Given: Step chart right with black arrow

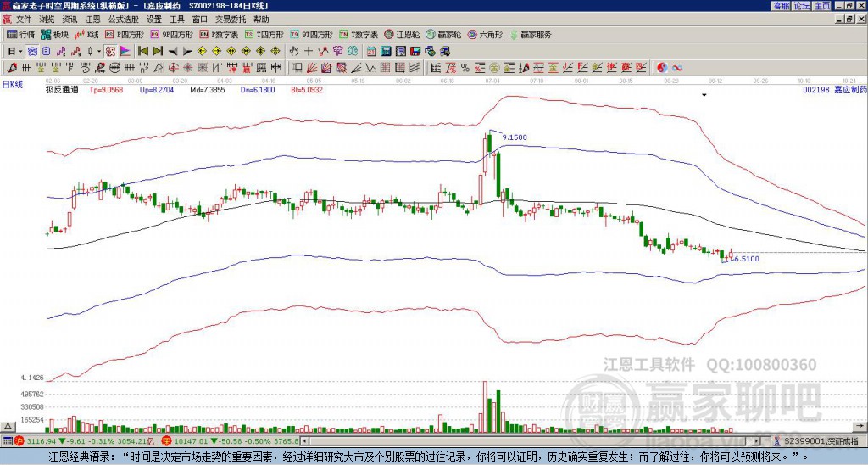Looking at the screenshot, I should click(x=187, y=52).
